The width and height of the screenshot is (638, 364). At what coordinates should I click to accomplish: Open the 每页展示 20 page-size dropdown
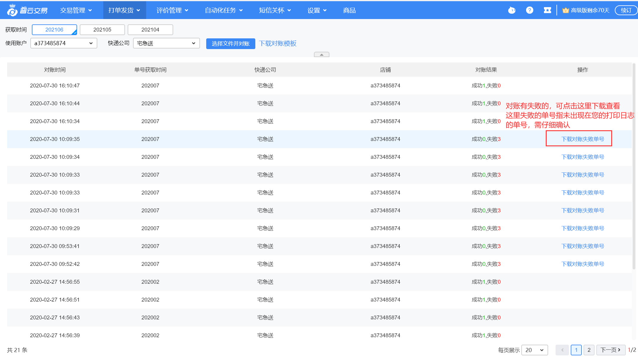tap(534, 350)
